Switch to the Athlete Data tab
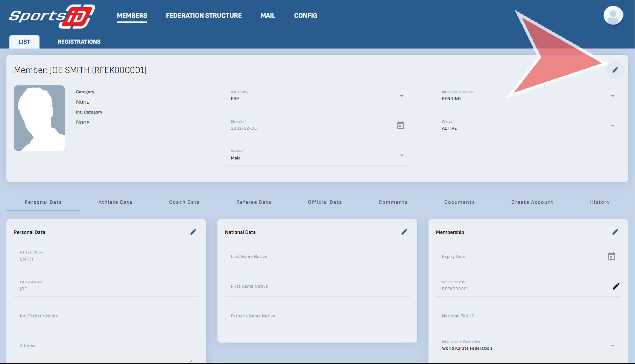This screenshot has width=635, height=364. coord(115,202)
